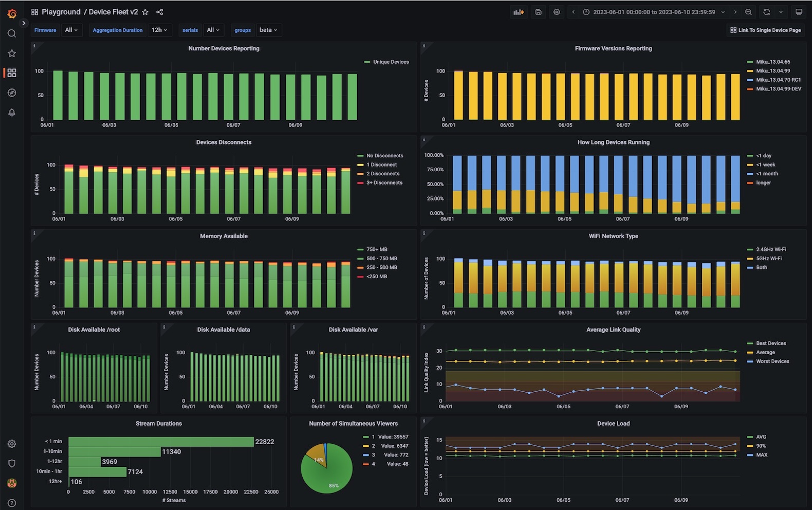Toggle Worst Devices legend series
Viewport: 812px width, 510px height.
coord(772,361)
